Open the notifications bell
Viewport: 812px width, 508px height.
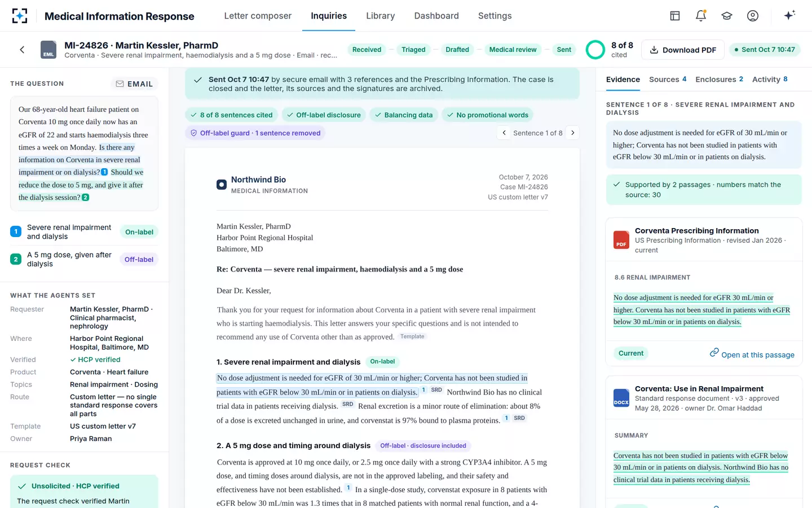pos(701,16)
